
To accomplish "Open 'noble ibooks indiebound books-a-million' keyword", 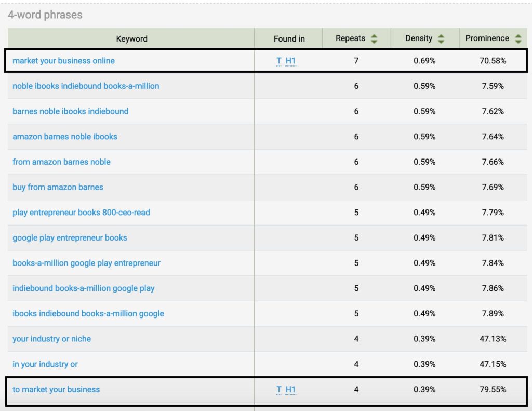I will [x=86, y=86].
